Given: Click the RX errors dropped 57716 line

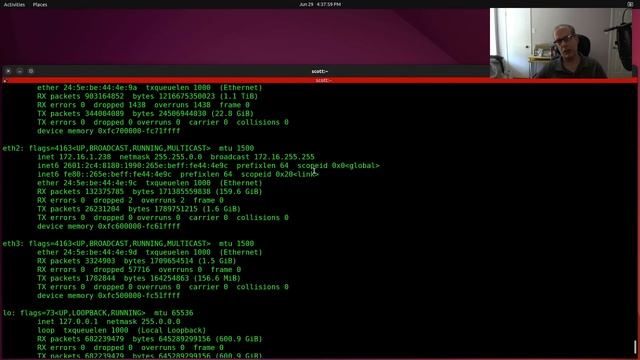Looking at the screenshot, I should [139, 270].
